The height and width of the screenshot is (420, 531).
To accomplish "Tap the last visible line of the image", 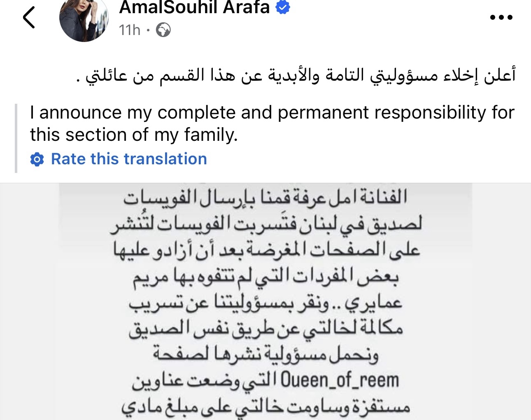I will point(265,407).
